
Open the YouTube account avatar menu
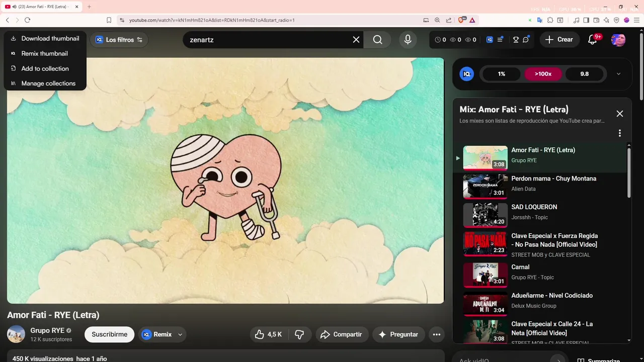point(618,39)
